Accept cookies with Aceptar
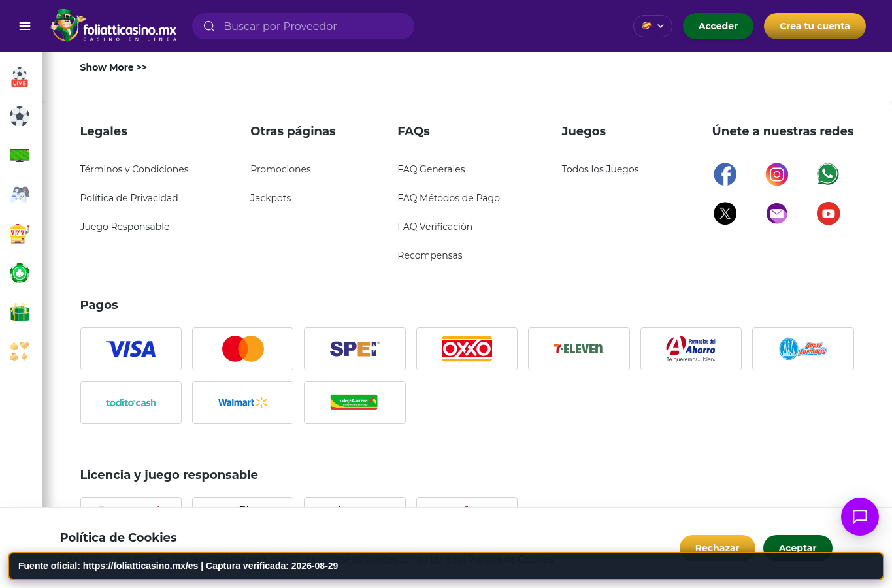The height and width of the screenshot is (588, 892). click(798, 547)
